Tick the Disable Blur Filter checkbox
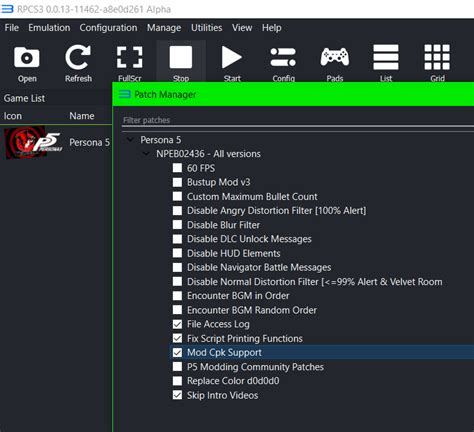The width and height of the screenshot is (474, 432). 177,225
